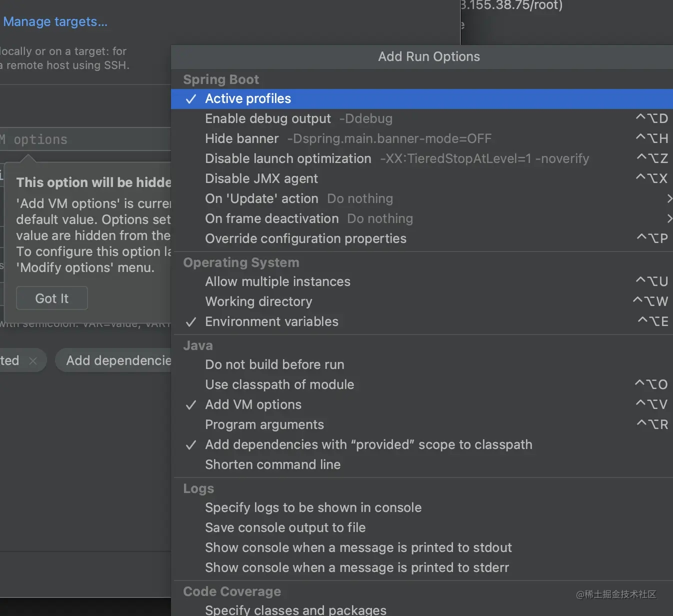673x616 pixels.
Task: Toggle Active profiles option
Action: [x=422, y=99]
